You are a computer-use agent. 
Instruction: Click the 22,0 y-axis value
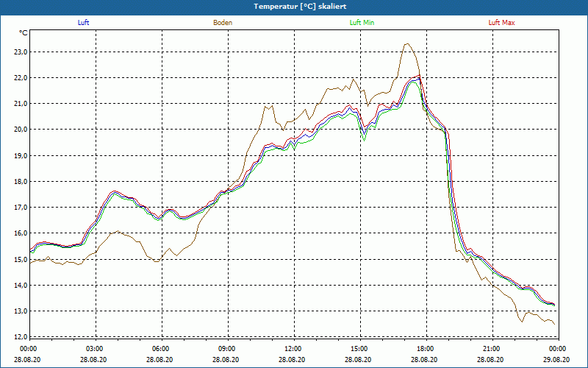[x=21, y=78]
